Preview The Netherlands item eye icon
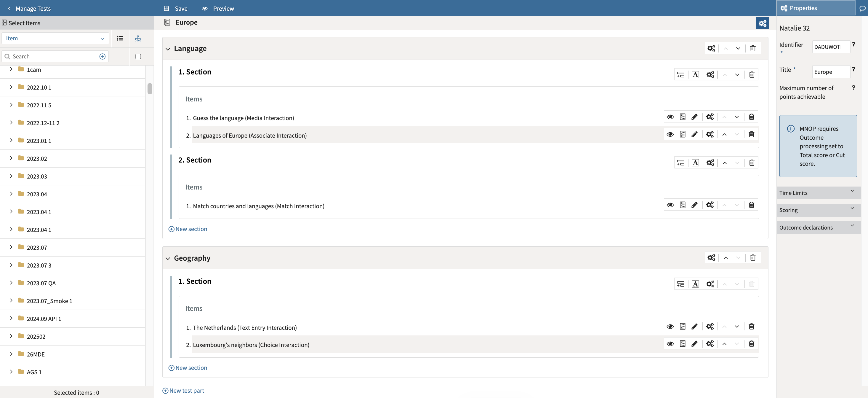The width and height of the screenshot is (868, 398). [670, 326]
